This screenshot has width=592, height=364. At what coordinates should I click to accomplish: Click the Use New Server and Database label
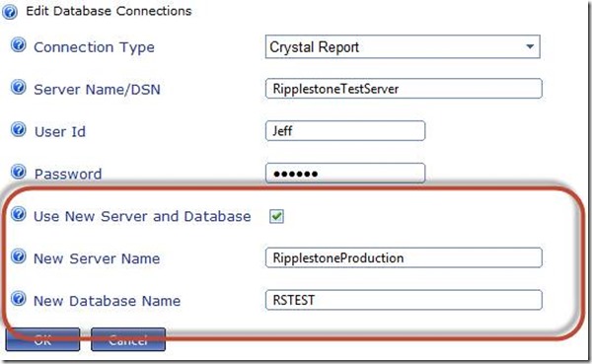click(x=142, y=216)
